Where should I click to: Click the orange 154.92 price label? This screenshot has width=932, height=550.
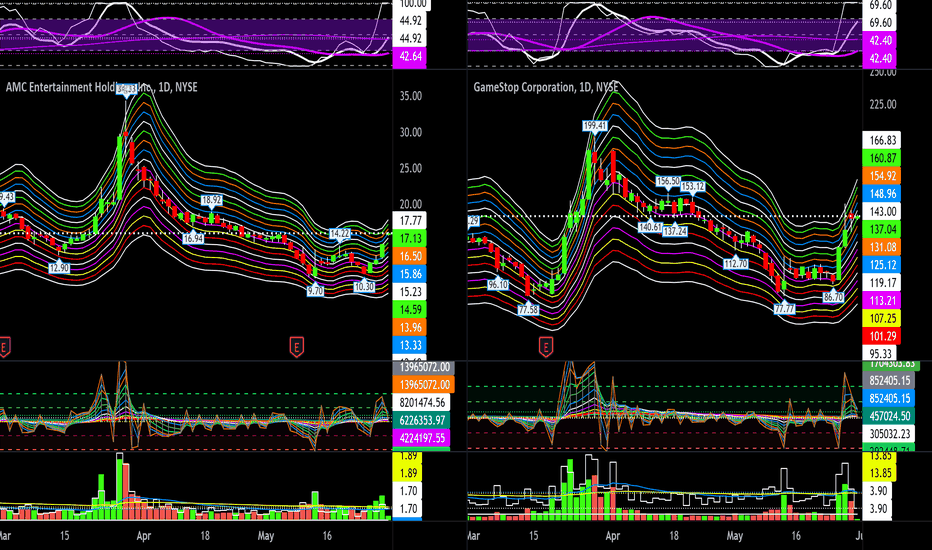point(882,176)
